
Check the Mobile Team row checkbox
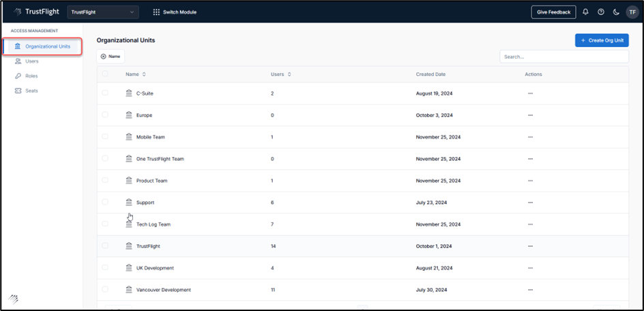coord(105,136)
